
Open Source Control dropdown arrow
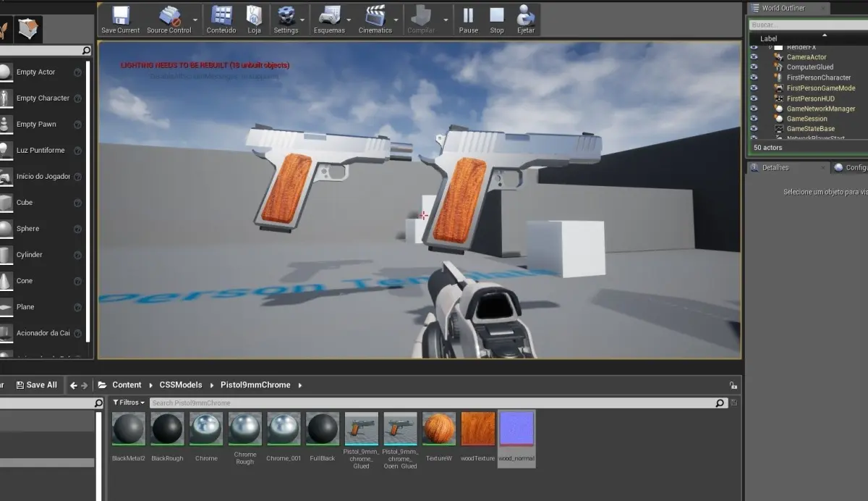point(196,20)
